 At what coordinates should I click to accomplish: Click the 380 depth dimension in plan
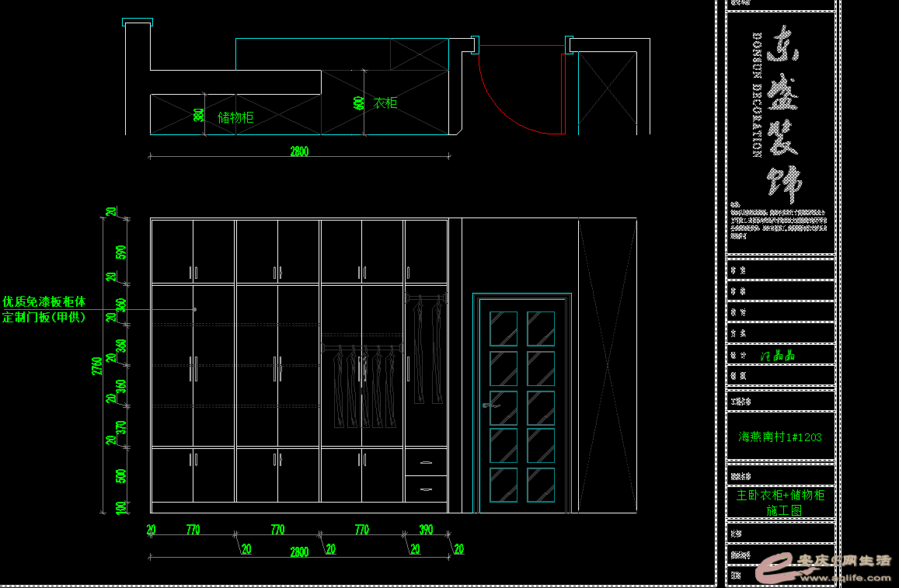[199, 116]
